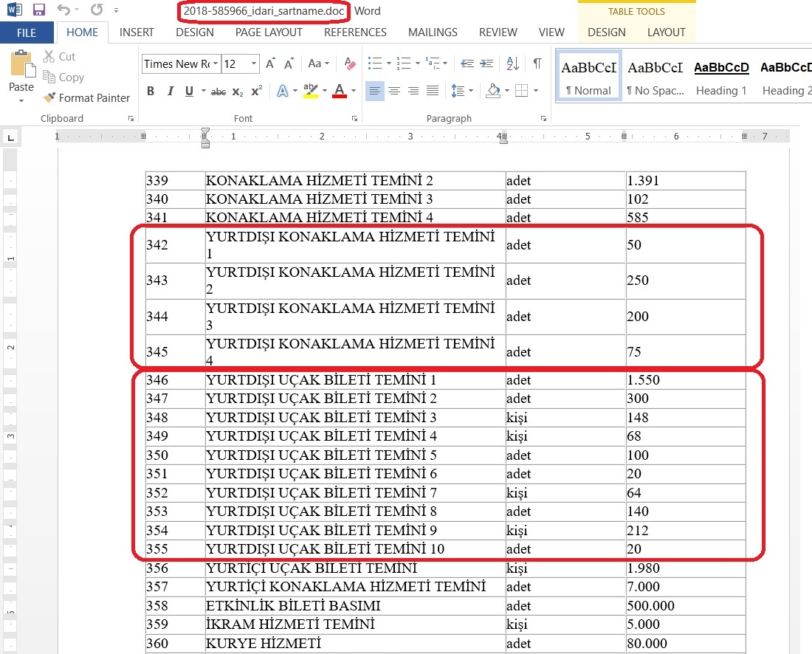812x654 pixels.
Task: Open the VIEW tab
Action: [551, 32]
